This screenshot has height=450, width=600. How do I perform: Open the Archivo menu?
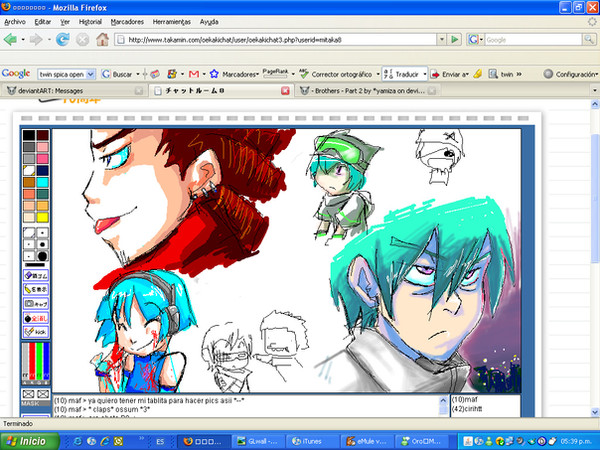coord(15,22)
